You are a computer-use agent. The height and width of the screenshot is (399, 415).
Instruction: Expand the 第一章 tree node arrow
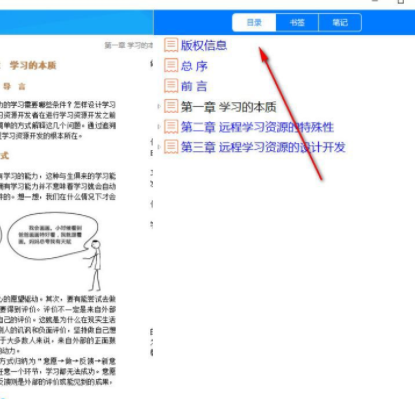(x=159, y=106)
